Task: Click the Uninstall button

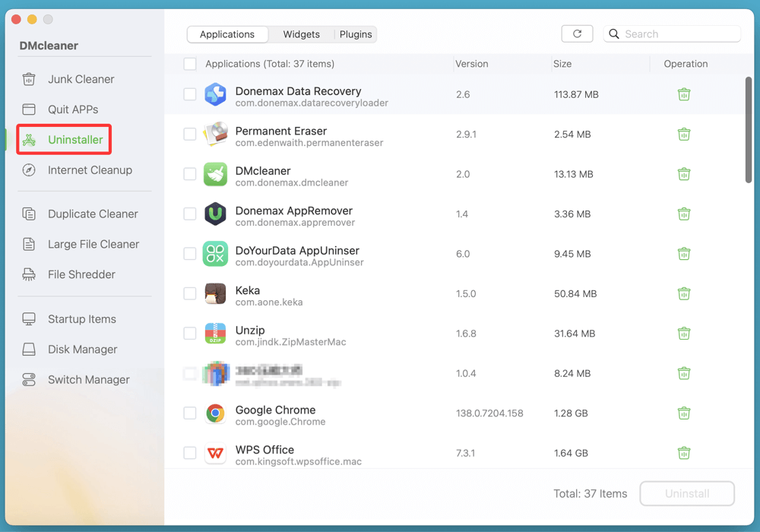Action: coord(686,493)
